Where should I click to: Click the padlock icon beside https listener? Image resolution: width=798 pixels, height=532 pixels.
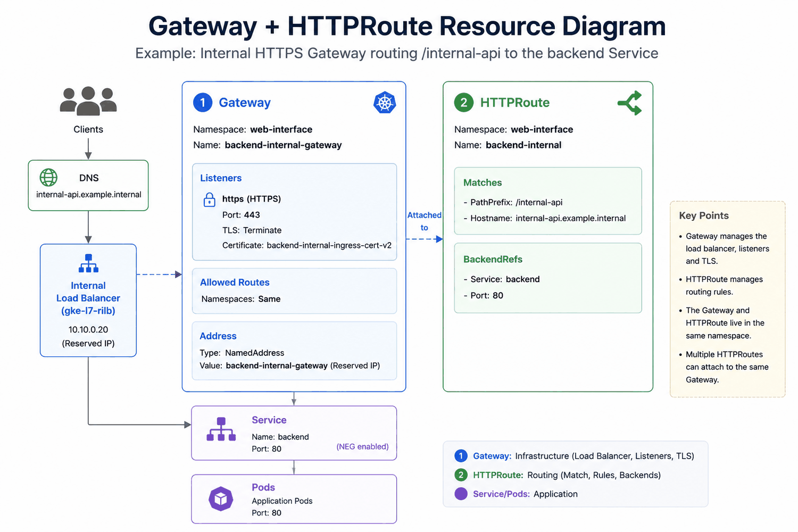click(210, 200)
